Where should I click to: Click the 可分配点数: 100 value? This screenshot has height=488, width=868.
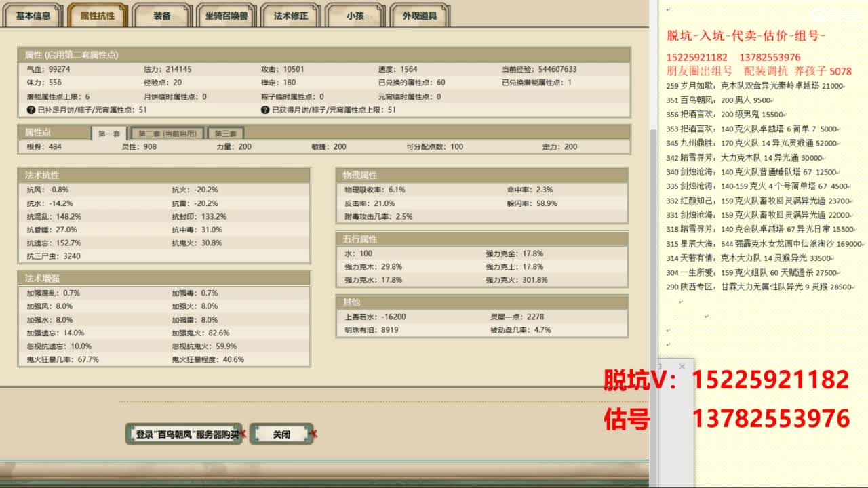(435, 147)
